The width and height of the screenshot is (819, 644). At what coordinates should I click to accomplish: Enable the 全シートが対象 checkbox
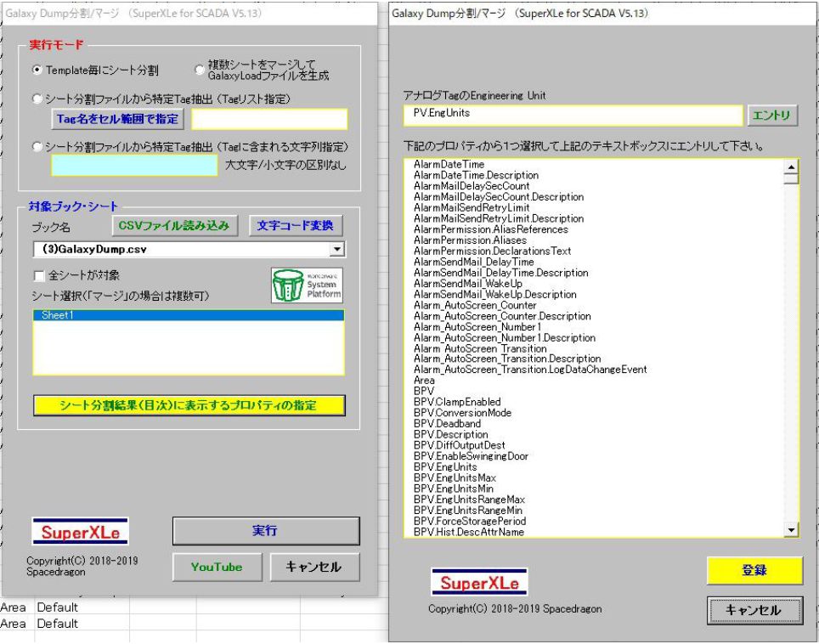click(38, 276)
